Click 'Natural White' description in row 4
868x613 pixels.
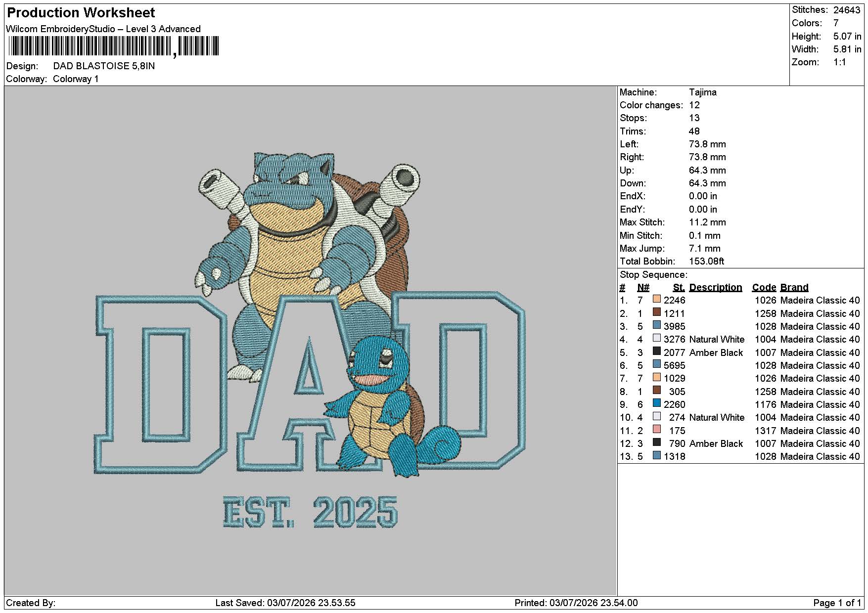[717, 339]
